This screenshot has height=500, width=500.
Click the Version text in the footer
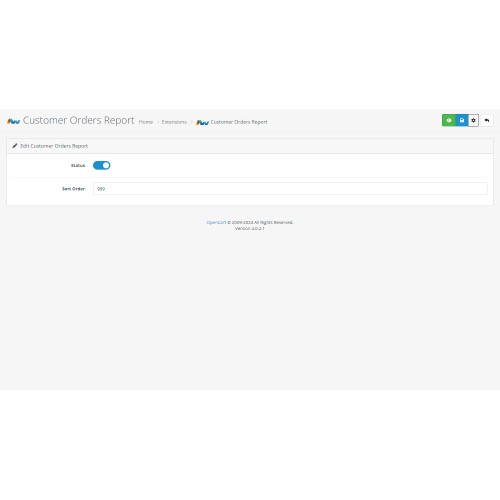(x=250, y=228)
